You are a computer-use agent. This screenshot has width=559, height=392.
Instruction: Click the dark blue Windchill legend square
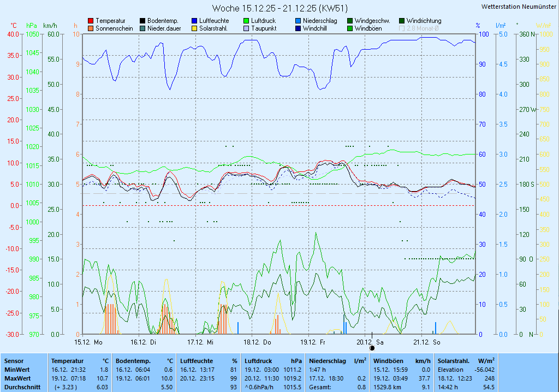pos(298,28)
